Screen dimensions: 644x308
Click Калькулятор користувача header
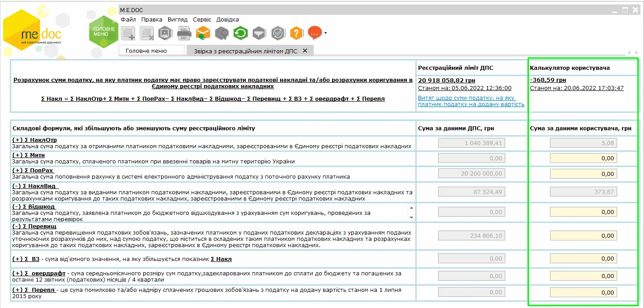(x=570, y=68)
